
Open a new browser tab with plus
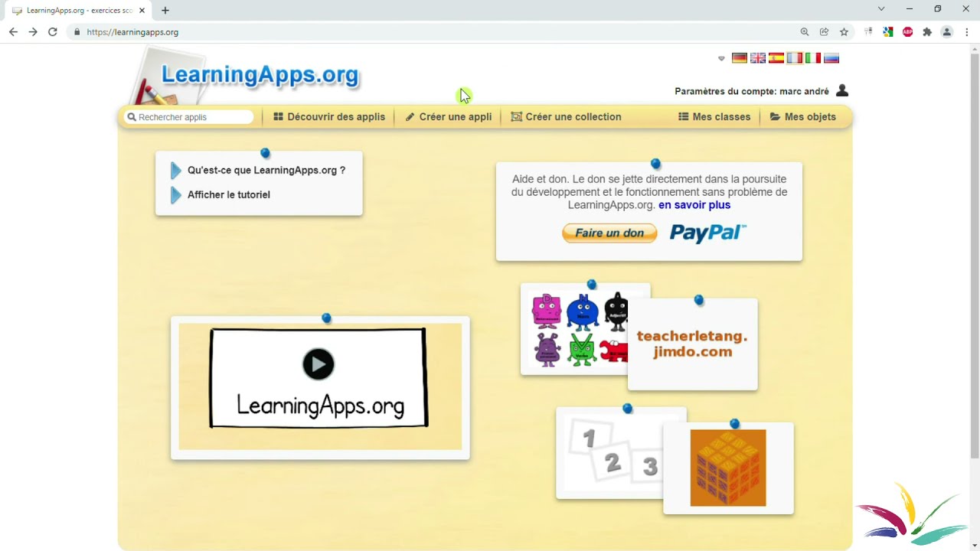(x=165, y=11)
